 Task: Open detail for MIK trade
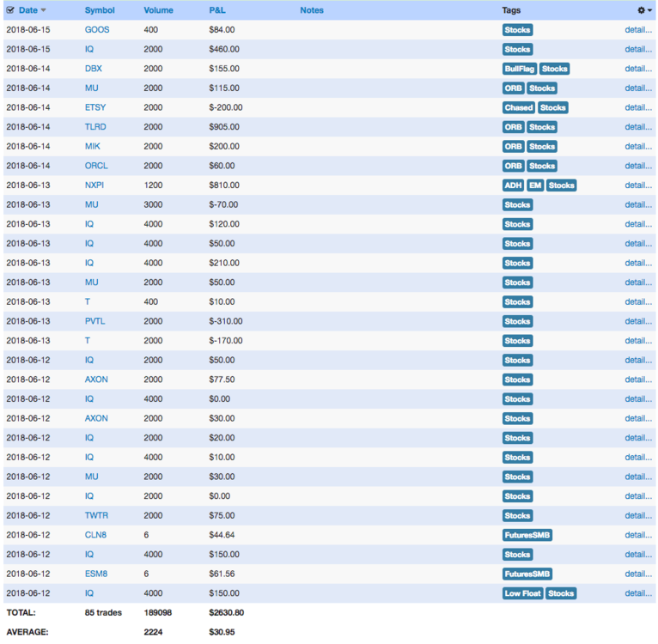point(638,147)
